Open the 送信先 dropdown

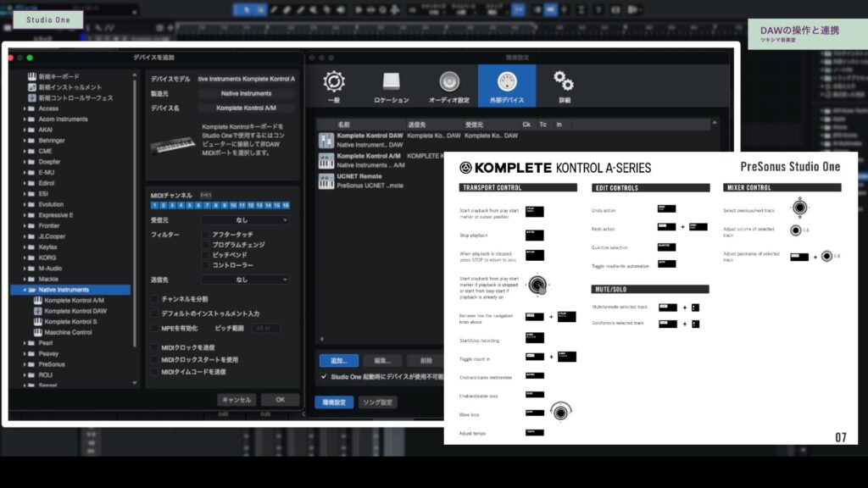[245, 280]
